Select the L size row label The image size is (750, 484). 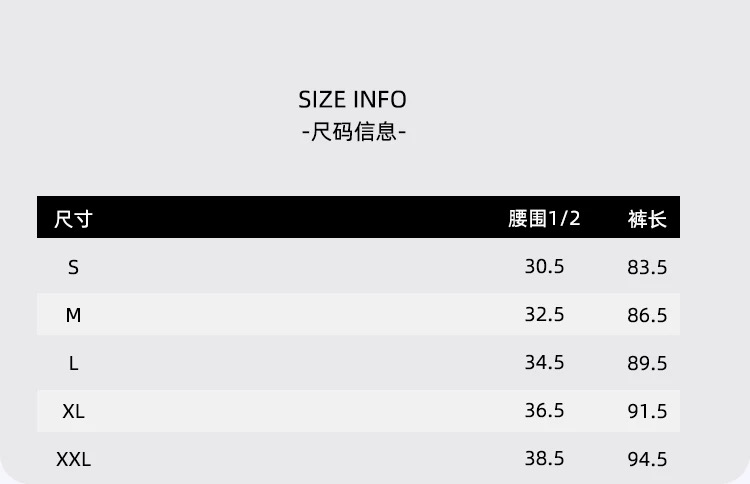[73, 363]
